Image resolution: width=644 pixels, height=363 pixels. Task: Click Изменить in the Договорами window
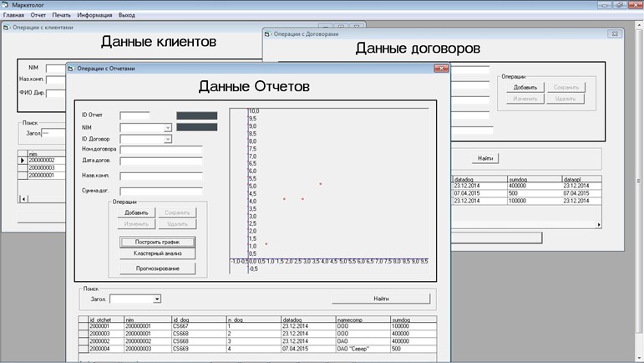pyautogui.click(x=525, y=99)
